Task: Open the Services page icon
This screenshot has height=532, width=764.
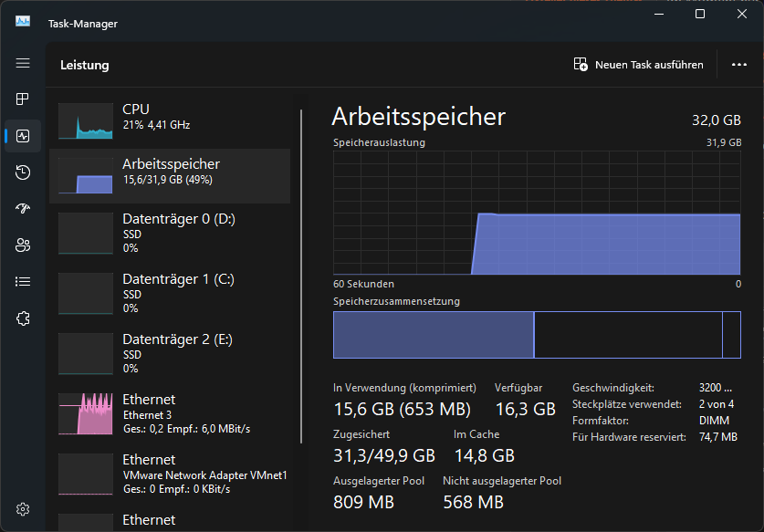Action: click(23, 318)
